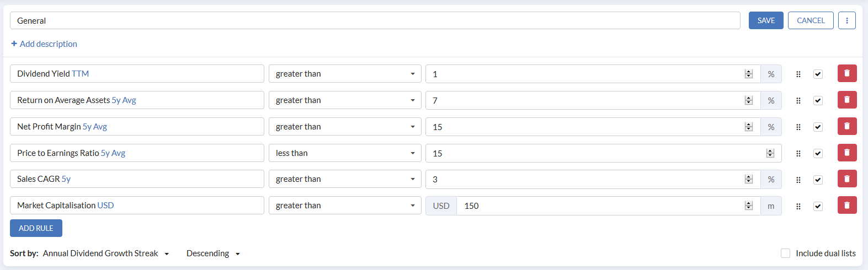
Task: Click drag handle on Sales CAGR row
Action: click(x=798, y=180)
